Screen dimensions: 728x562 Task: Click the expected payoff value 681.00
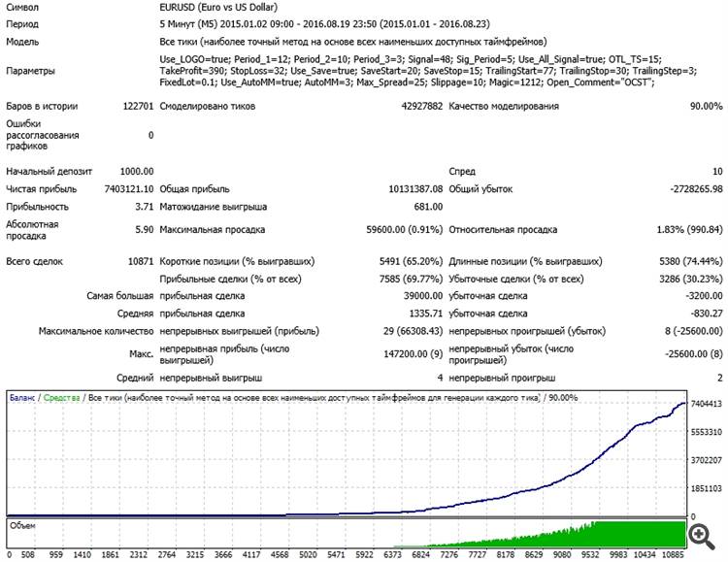coord(428,207)
